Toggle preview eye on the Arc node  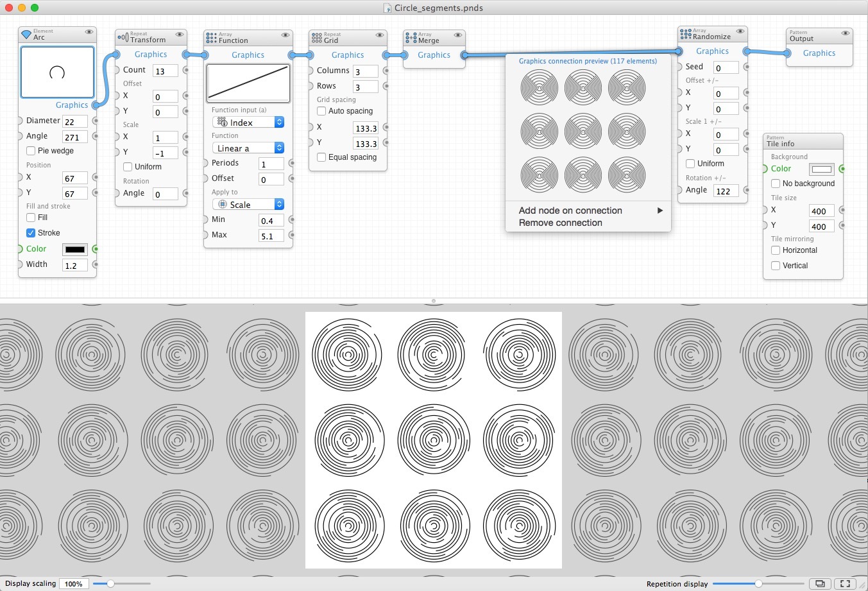pos(89,31)
